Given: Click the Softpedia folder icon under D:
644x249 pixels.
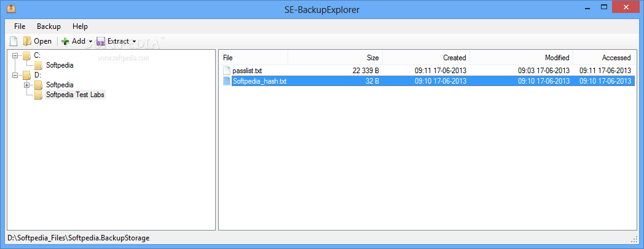Looking at the screenshot, I should click(x=39, y=85).
